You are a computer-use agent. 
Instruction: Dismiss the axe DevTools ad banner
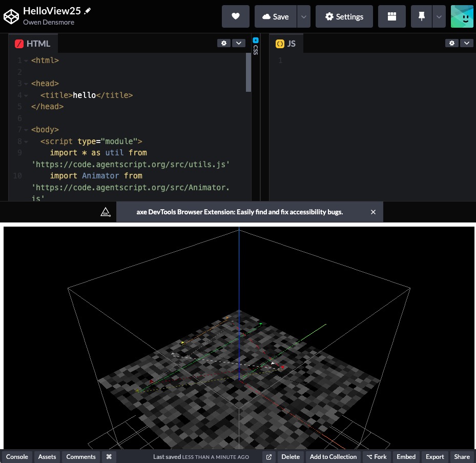pyautogui.click(x=373, y=212)
